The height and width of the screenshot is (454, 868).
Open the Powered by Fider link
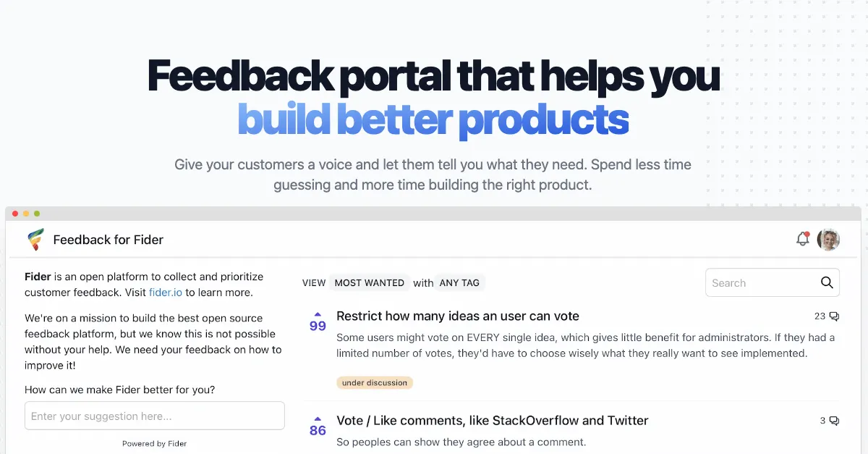click(x=154, y=444)
